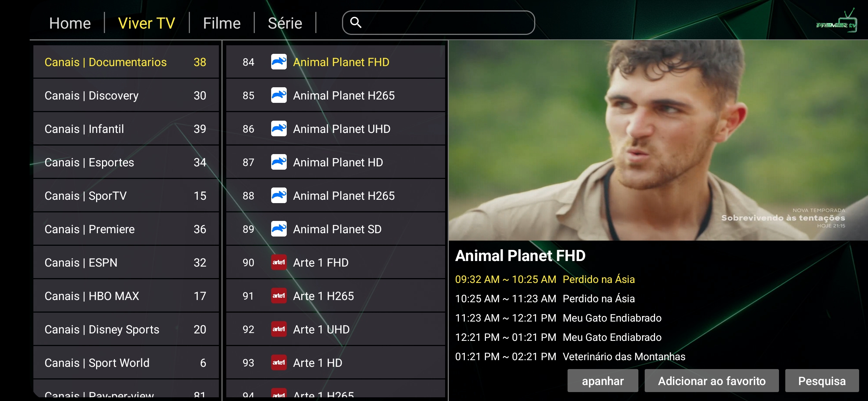Click the Animal Planet UHD channel logo
The image size is (868, 401).
[x=279, y=129]
